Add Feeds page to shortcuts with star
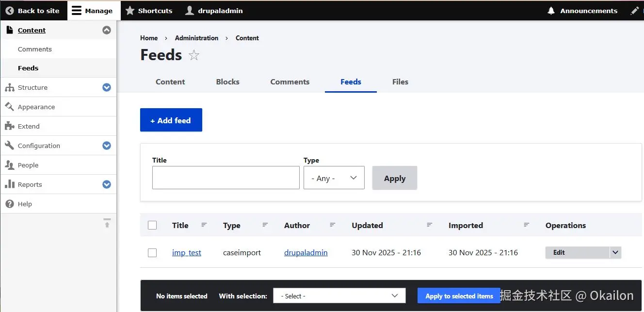 coord(194,55)
